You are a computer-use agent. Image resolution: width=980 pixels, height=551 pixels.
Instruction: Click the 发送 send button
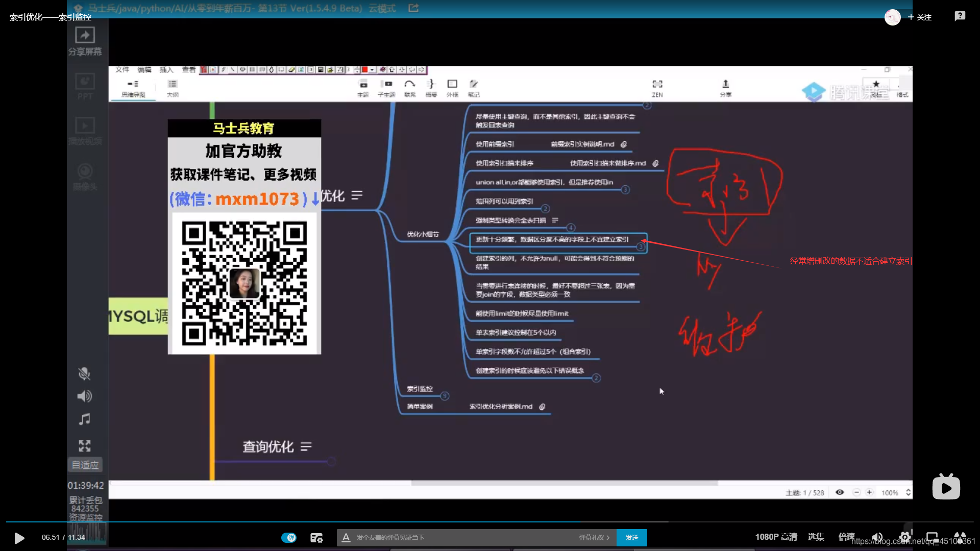click(632, 537)
